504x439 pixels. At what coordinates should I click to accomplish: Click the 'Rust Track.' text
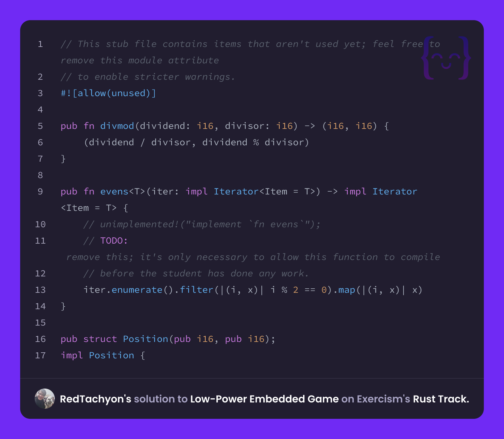[x=441, y=399]
